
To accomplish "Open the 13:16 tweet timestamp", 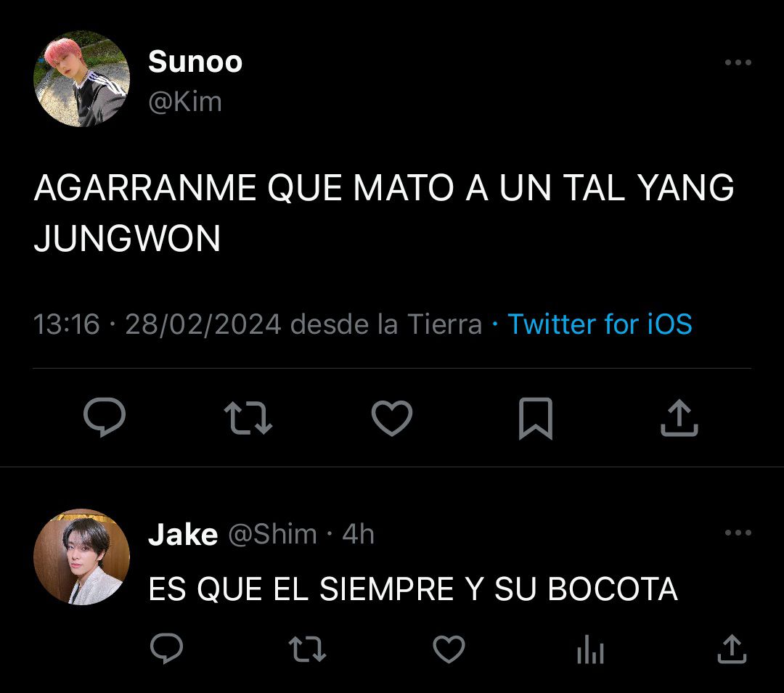I will tap(67, 324).
